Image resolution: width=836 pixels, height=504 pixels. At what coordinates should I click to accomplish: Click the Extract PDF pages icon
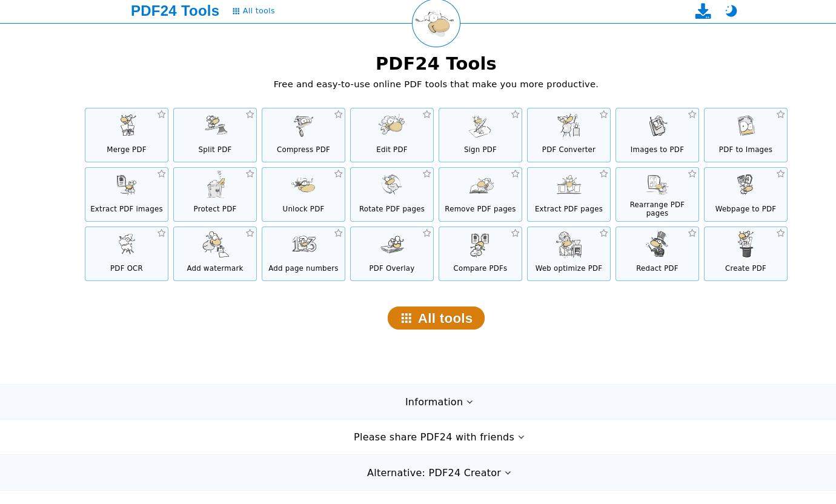coord(569,185)
